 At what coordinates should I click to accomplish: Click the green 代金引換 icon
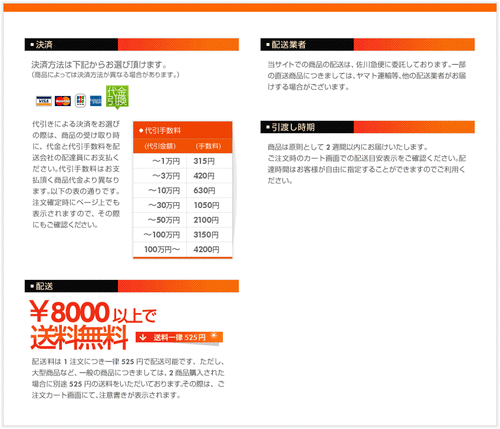point(117,97)
